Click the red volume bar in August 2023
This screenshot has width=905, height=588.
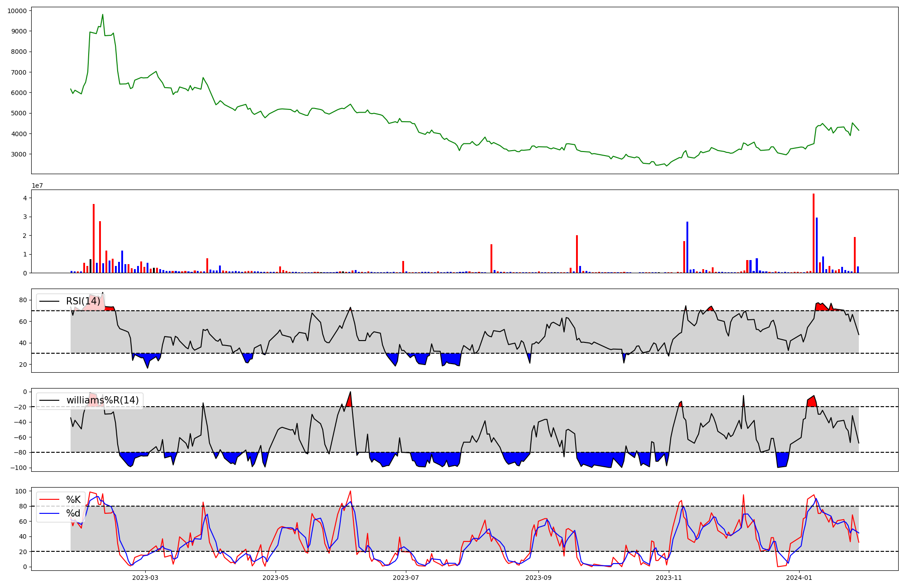(491, 258)
